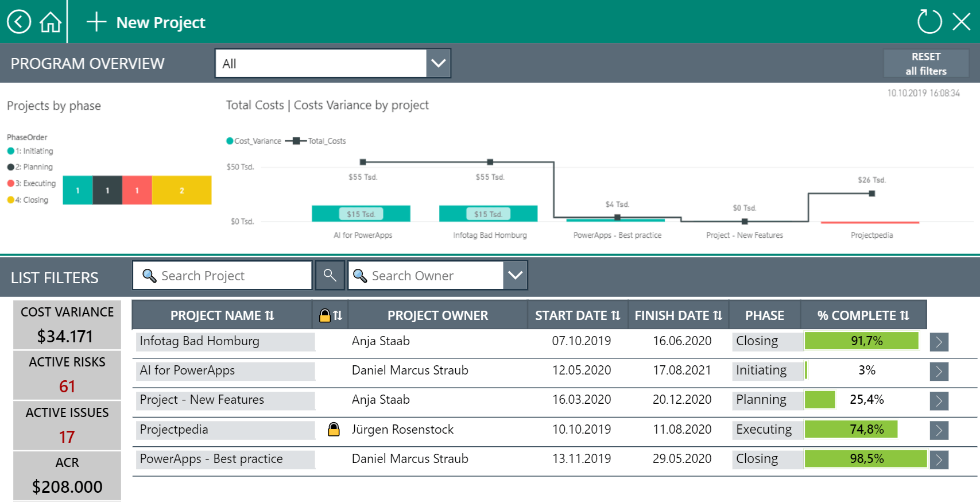Refresh data with the circular arrow icon

pyautogui.click(x=929, y=22)
